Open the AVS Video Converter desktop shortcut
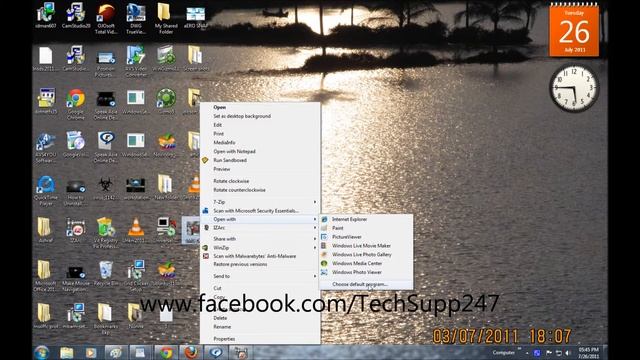Image resolution: width=640 pixels, height=360 pixels. pos(136,61)
